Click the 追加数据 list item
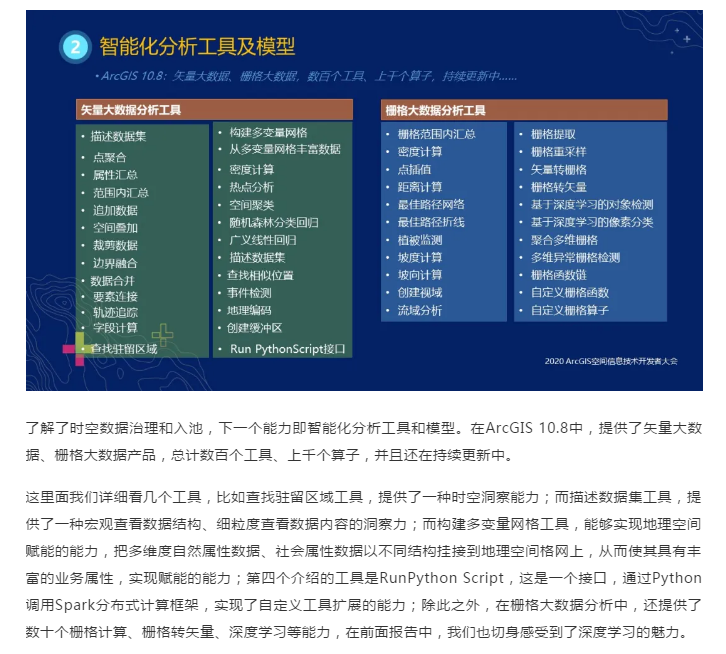 pyautogui.click(x=115, y=210)
